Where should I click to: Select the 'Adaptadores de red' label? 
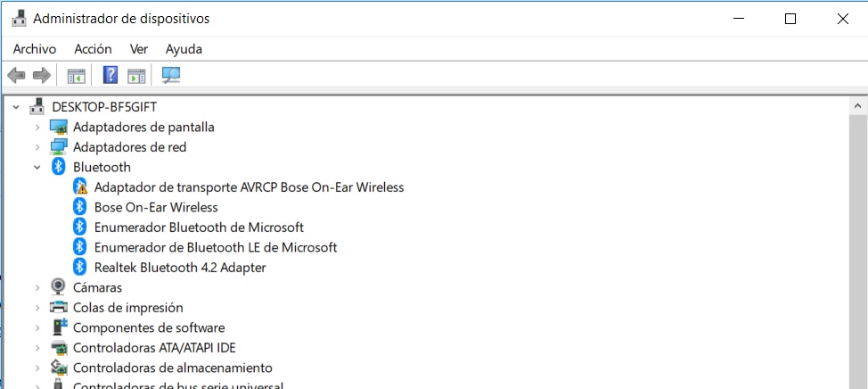pos(129,147)
